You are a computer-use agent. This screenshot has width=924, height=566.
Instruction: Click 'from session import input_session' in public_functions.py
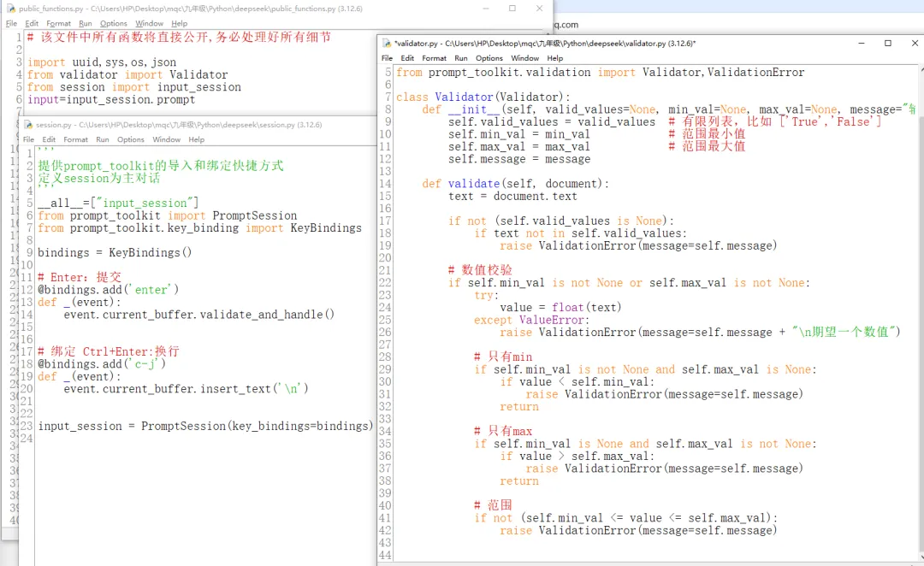(134, 87)
